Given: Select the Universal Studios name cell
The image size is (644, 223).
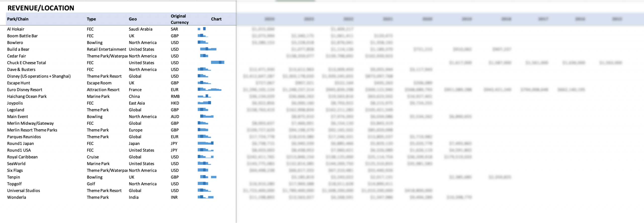Looking at the screenshot, I should [23, 190].
